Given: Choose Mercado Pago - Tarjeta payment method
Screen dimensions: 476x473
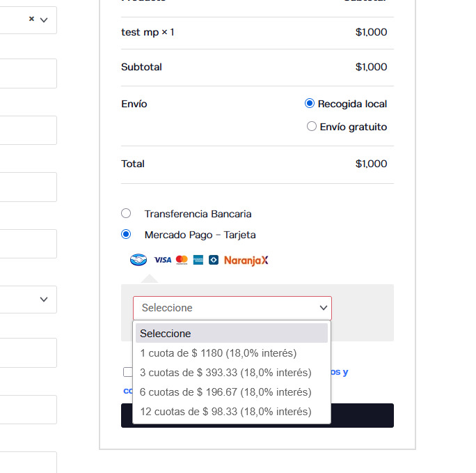Looking at the screenshot, I should 126,234.
